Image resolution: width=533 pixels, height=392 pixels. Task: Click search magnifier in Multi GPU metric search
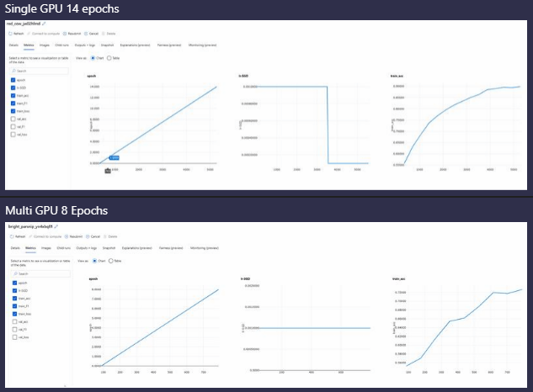coord(16,273)
